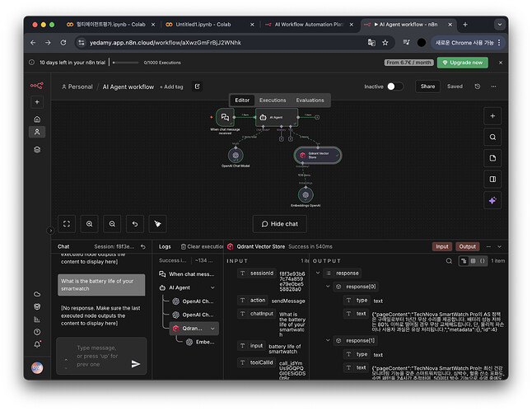Click the Qdrant Vector Store node
Screen dimensions: 532x411
(317, 154)
